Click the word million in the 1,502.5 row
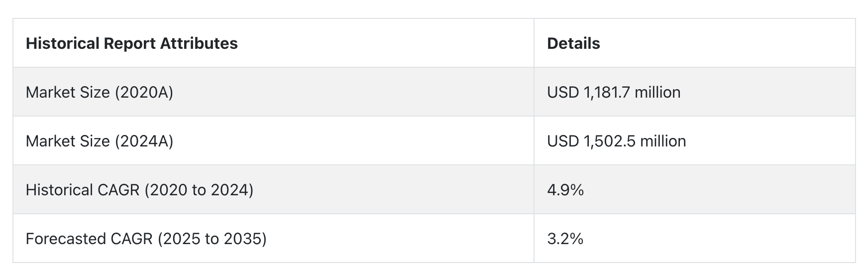 pyautogui.click(x=663, y=141)
